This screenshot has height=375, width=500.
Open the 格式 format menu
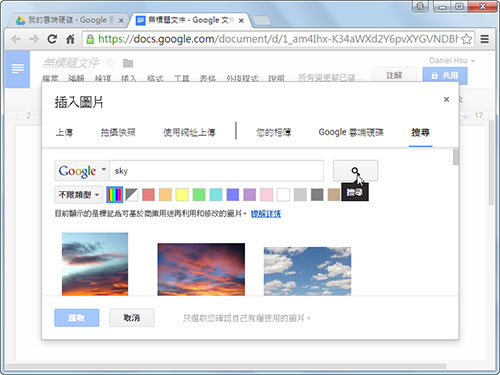point(155,78)
